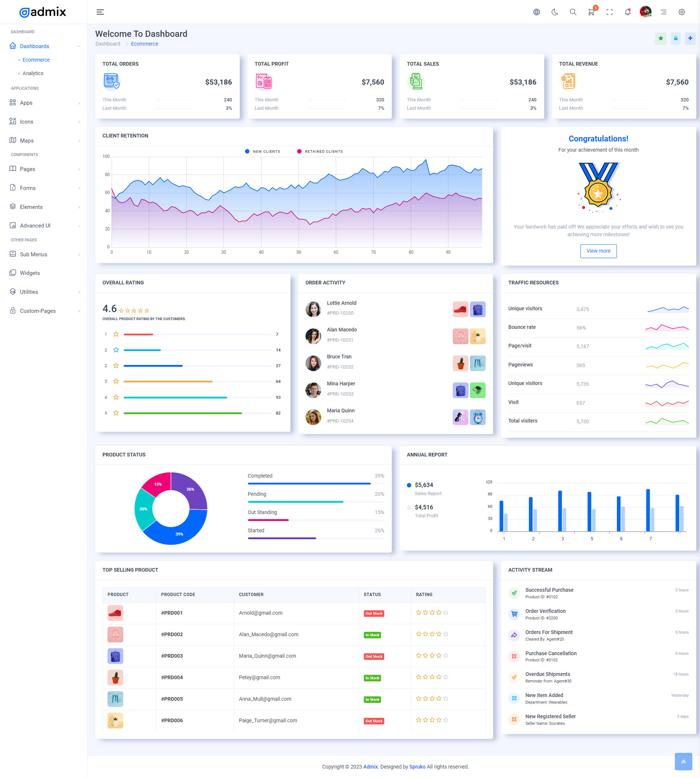This screenshot has width=700, height=778.
Task: Click the green star button
Action: (x=660, y=38)
